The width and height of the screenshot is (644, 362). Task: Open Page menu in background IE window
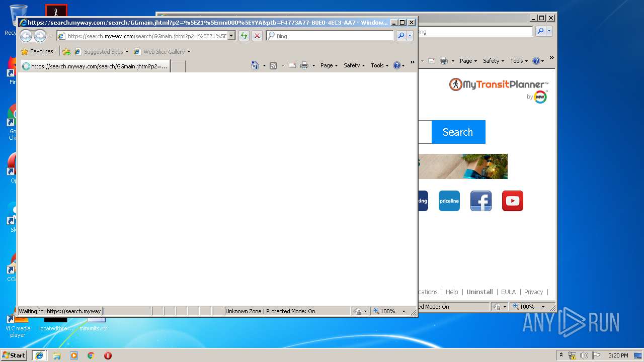click(x=468, y=61)
